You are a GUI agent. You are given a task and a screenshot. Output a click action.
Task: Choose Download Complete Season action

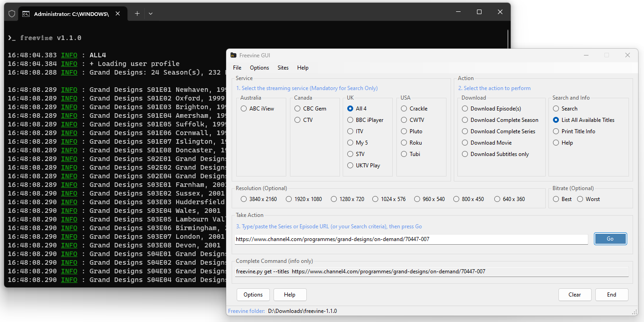click(x=465, y=120)
